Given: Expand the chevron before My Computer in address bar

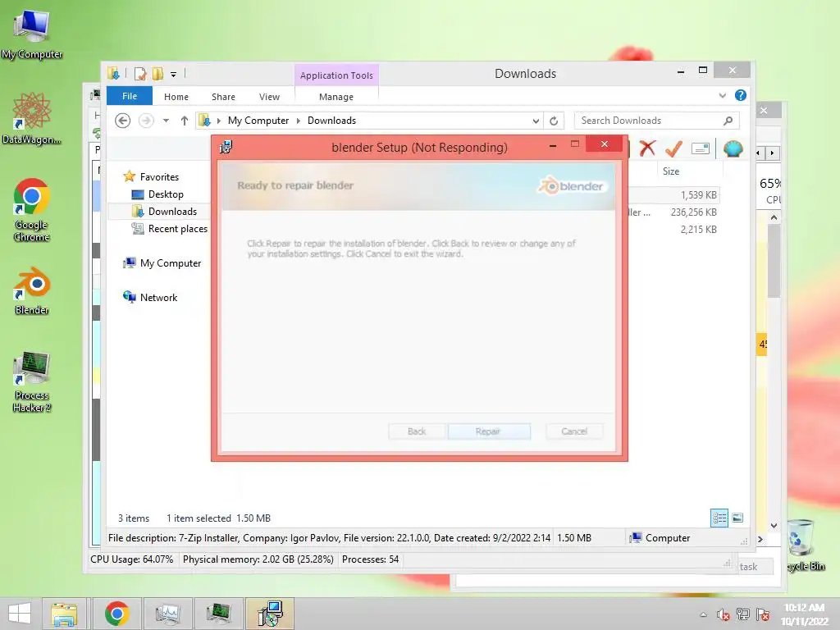Looking at the screenshot, I should click(x=218, y=121).
